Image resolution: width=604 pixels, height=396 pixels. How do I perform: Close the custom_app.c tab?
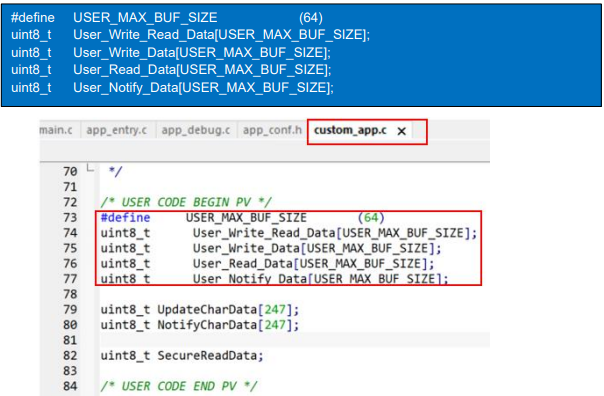coord(401,131)
